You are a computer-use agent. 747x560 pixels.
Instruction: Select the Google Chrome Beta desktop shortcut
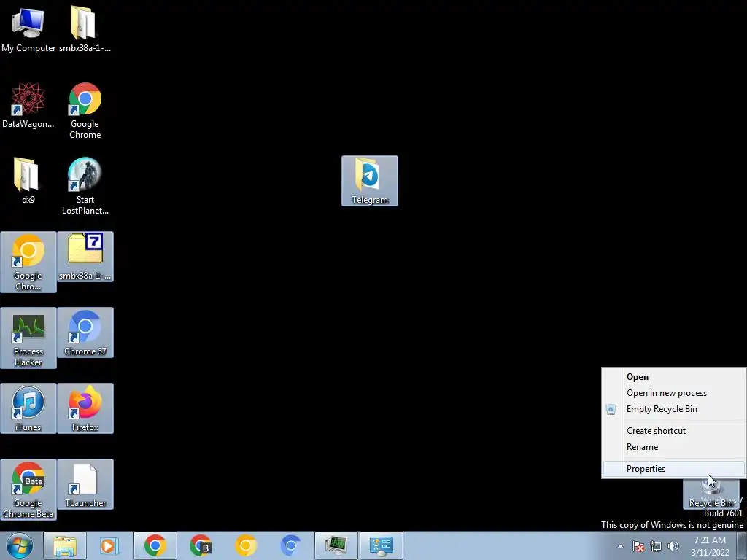(x=28, y=489)
